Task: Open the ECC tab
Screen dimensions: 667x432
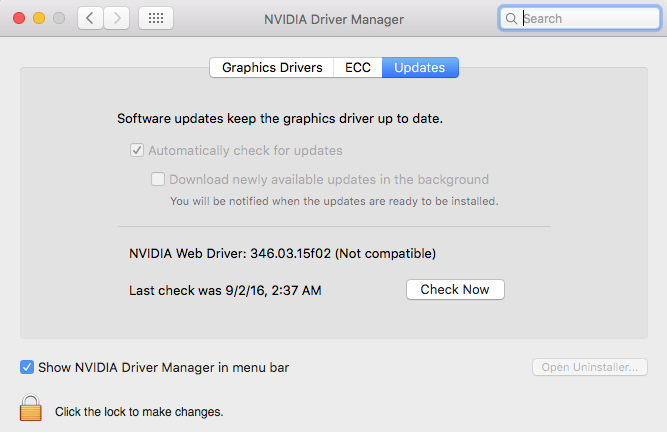Action: point(358,68)
